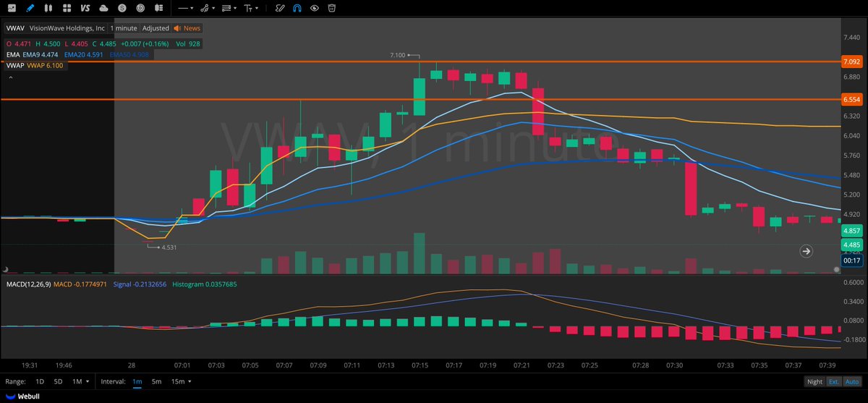Click the 4.531 low price marker

tap(169, 247)
